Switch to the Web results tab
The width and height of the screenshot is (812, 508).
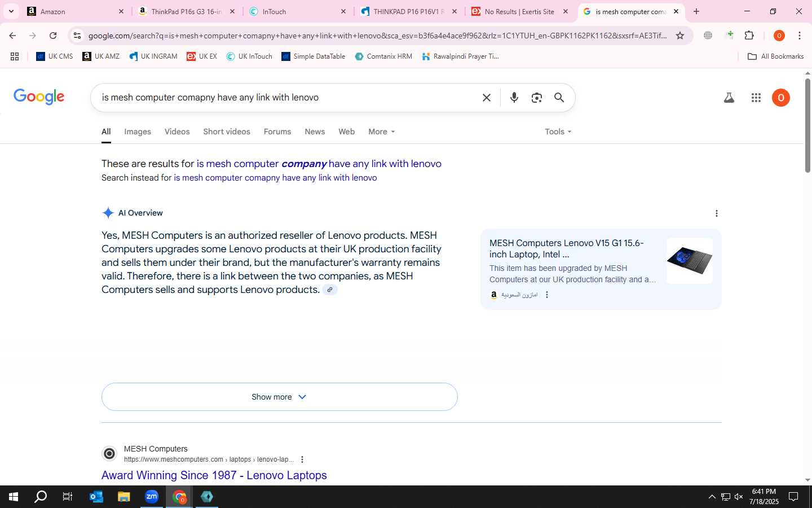(346, 132)
